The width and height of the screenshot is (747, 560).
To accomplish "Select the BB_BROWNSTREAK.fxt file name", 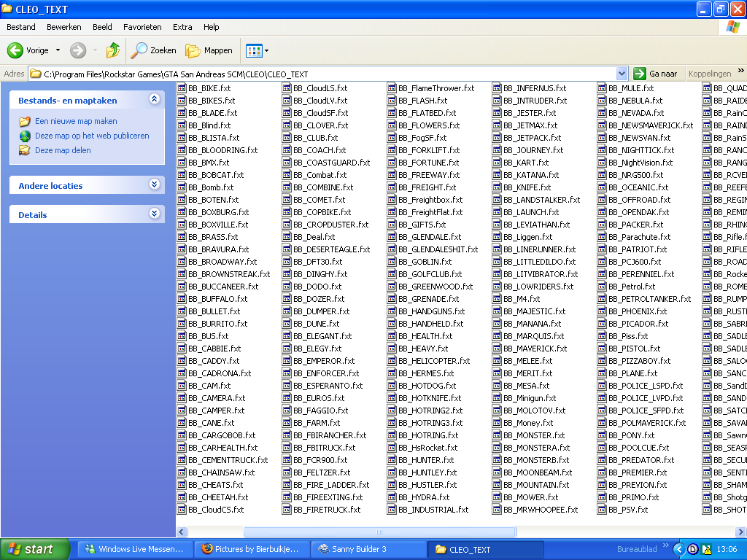I will 229,274.
